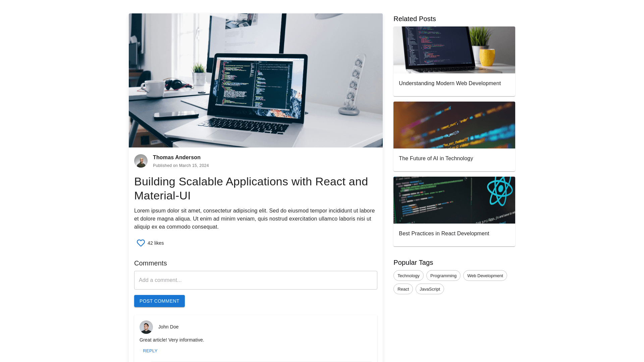644x362 pixels.
Task: Open Best Practices in React Development title
Action: coord(444,234)
